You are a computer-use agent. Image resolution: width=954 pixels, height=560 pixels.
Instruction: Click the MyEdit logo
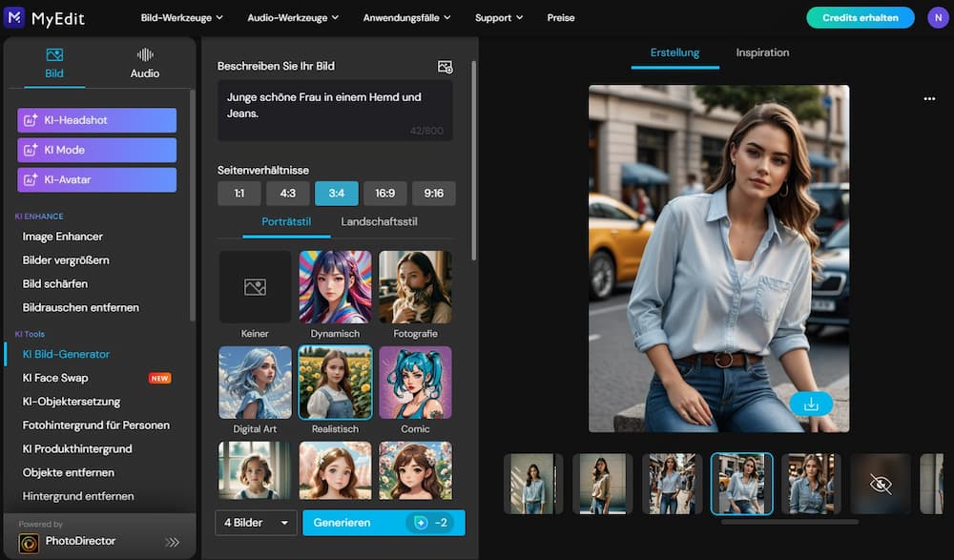click(46, 17)
